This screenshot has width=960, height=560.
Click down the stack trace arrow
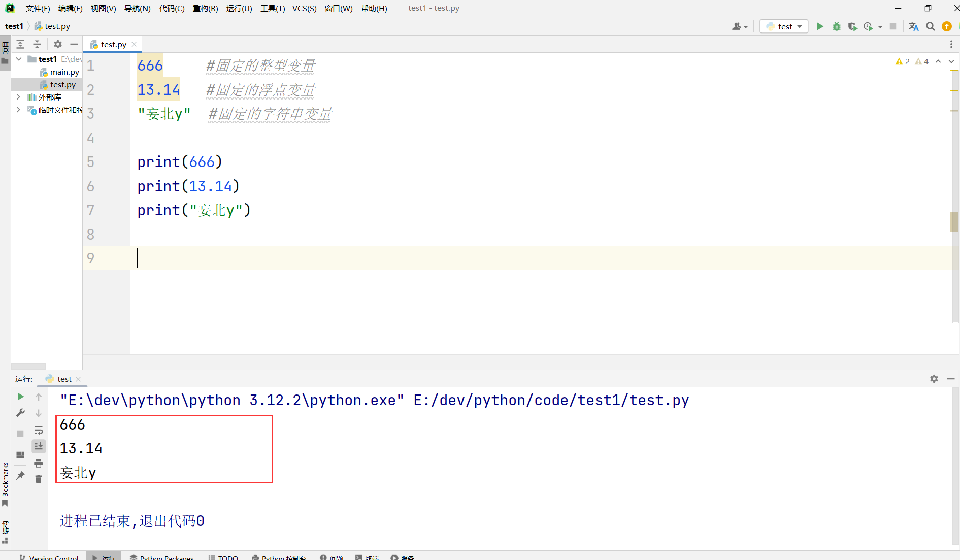[39, 413]
